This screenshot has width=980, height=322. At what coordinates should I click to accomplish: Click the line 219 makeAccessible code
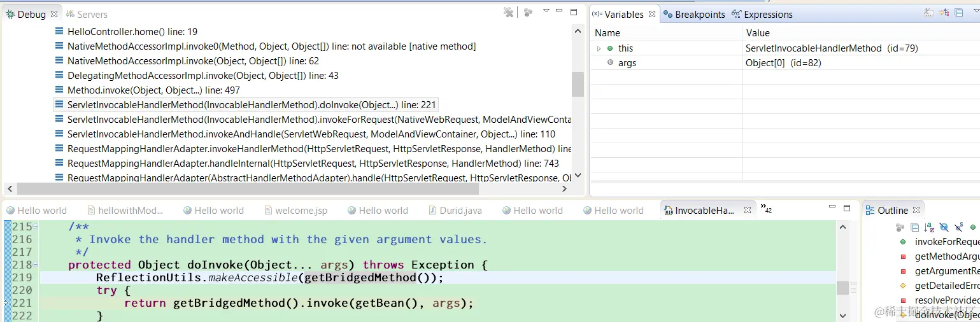pyautogui.click(x=269, y=277)
